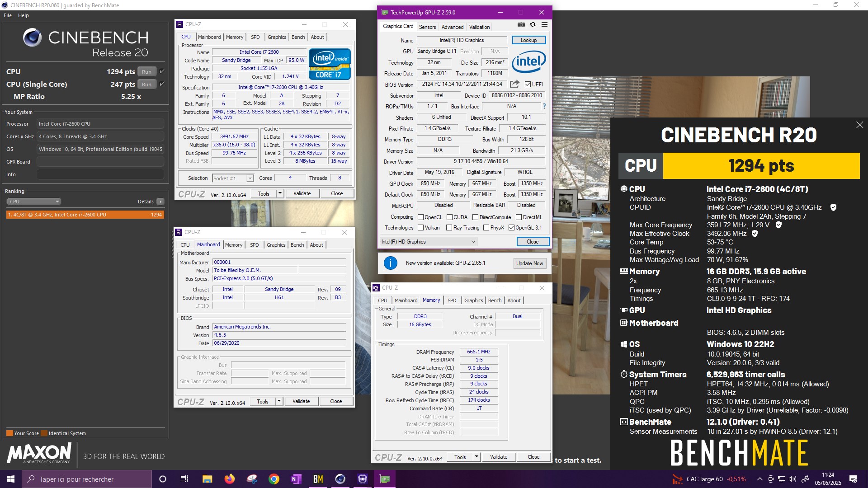Run the CPU (Single Core) test
This screenshot has height=488, width=868.
pos(147,84)
